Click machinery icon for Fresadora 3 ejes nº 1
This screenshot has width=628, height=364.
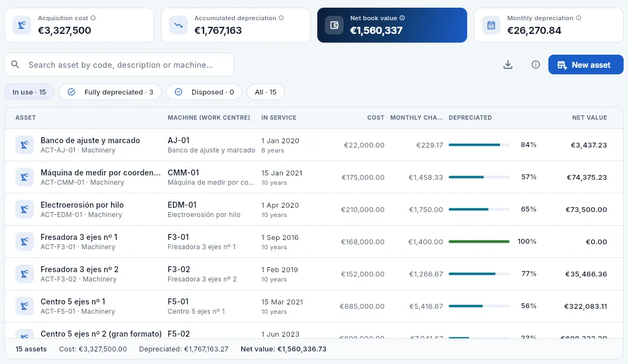[x=25, y=242]
